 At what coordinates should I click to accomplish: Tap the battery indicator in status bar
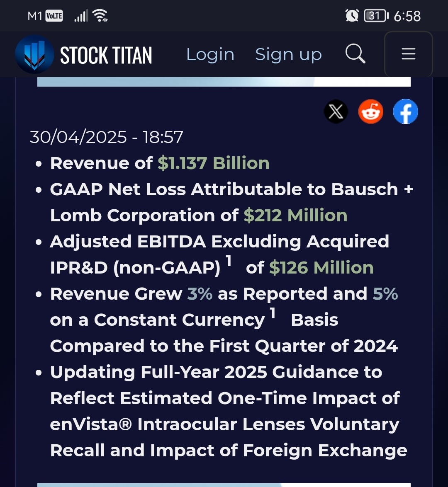tap(376, 15)
